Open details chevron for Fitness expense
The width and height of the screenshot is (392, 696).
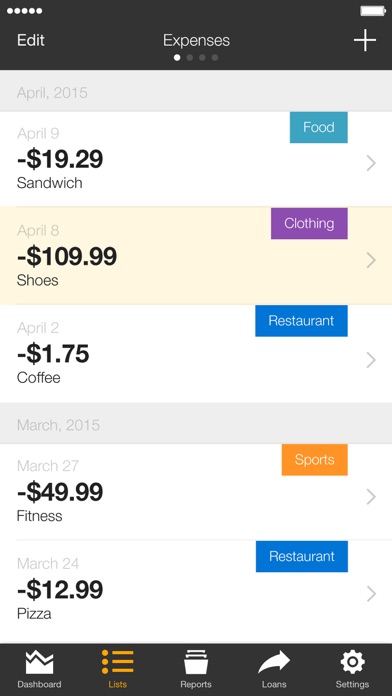pyautogui.click(x=372, y=497)
